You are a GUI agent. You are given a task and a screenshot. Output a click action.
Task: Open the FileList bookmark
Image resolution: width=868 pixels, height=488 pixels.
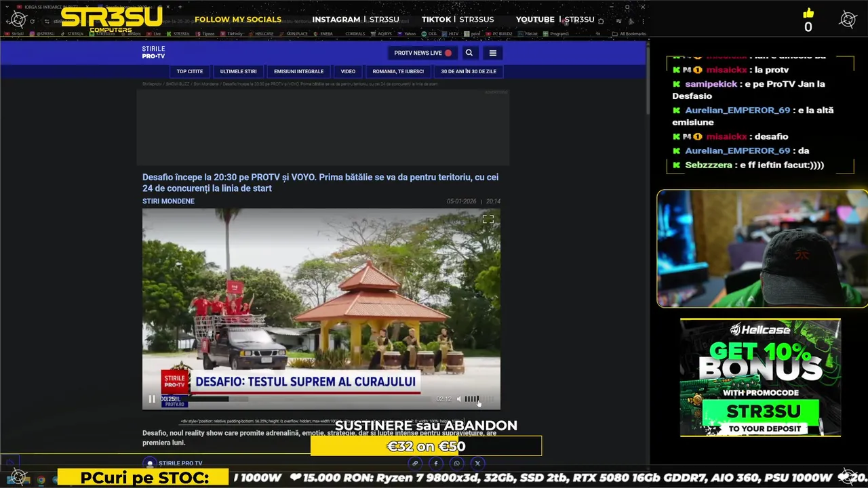pyautogui.click(x=528, y=33)
